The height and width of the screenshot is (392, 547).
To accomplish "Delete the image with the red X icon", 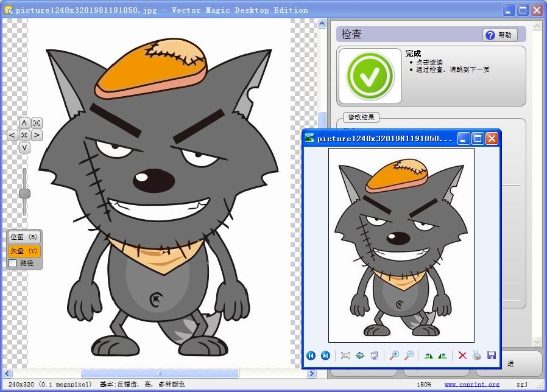I will click(x=462, y=355).
